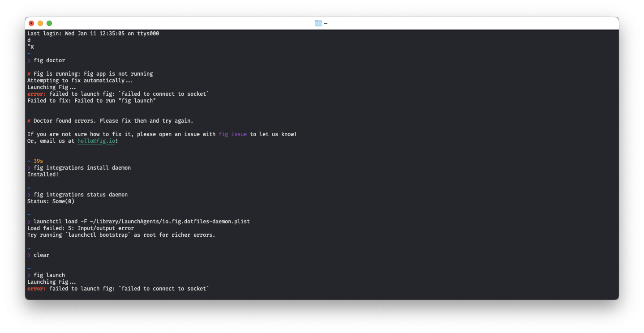
Task: Click the "^R" line near the top
Action: (30, 47)
